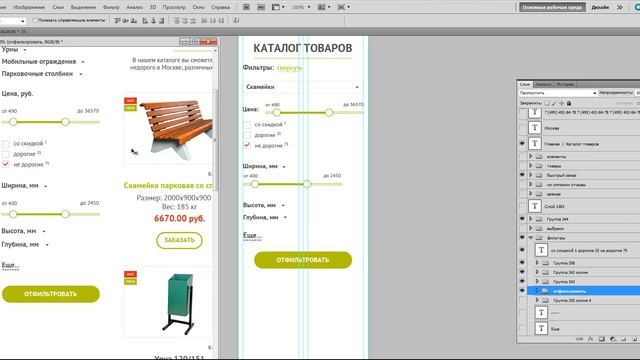Viewport: 640px width, 360px height.
Task: Collapse the 'фильтры' group
Action: (531, 238)
